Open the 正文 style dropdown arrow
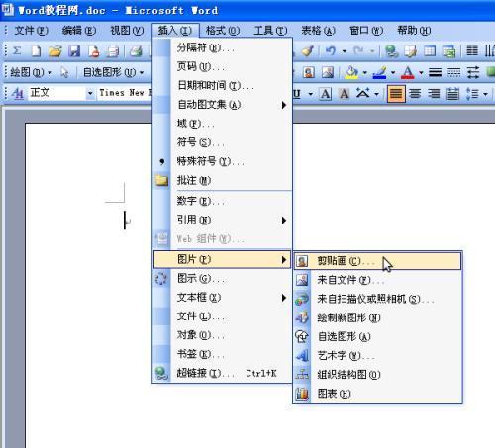Viewport: 495px width, 448px height. click(90, 94)
